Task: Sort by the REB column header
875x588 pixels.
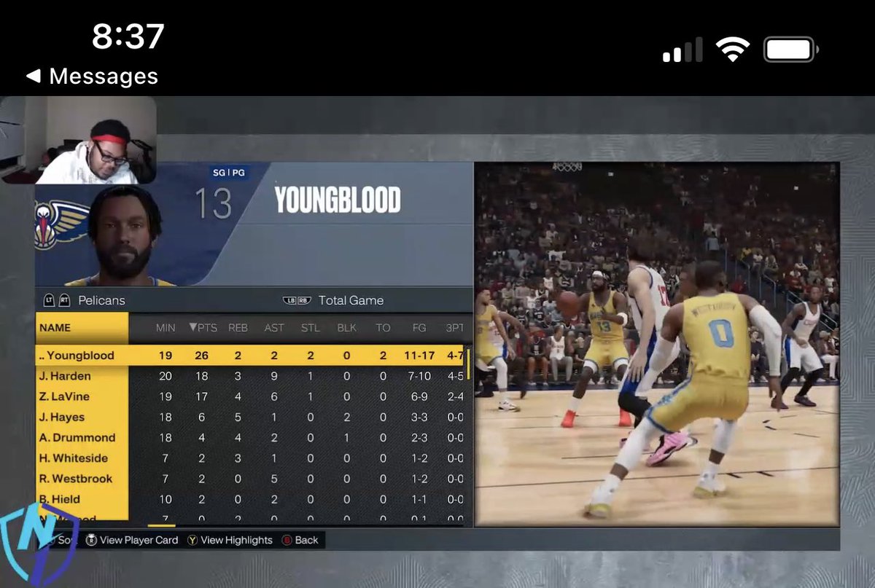Action: pos(238,328)
